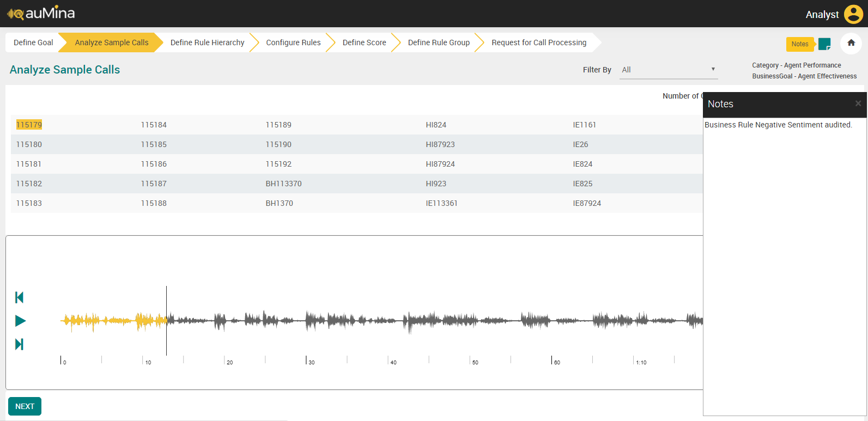Select call IE824
Image resolution: width=868 pixels, height=421 pixels.
click(x=582, y=164)
